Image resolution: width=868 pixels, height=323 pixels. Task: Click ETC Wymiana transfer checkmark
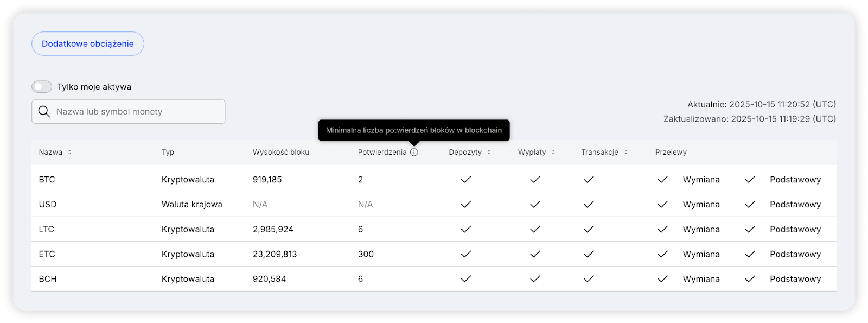(x=662, y=254)
